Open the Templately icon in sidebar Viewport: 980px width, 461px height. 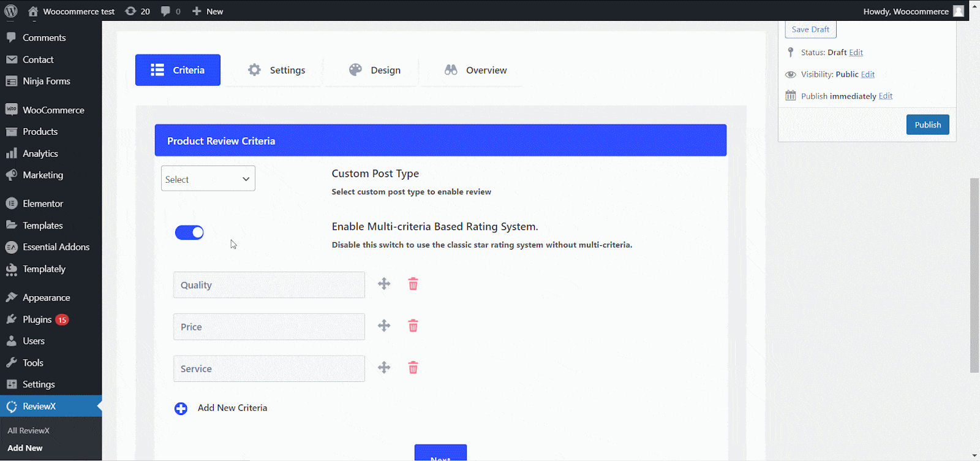(x=12, y=269)
